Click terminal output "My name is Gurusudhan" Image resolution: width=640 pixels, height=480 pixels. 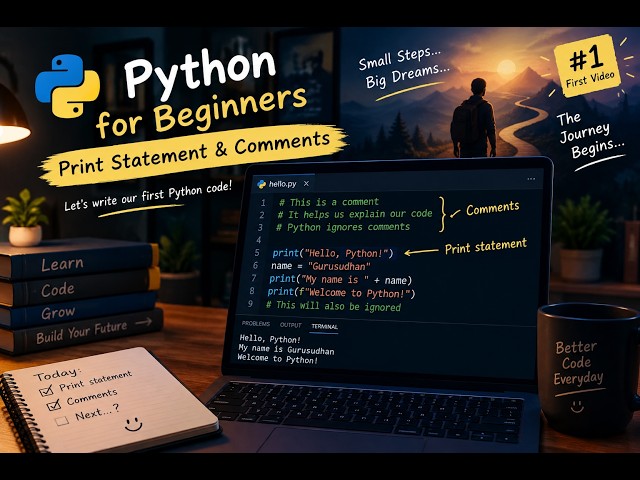(x=286, y=349)
